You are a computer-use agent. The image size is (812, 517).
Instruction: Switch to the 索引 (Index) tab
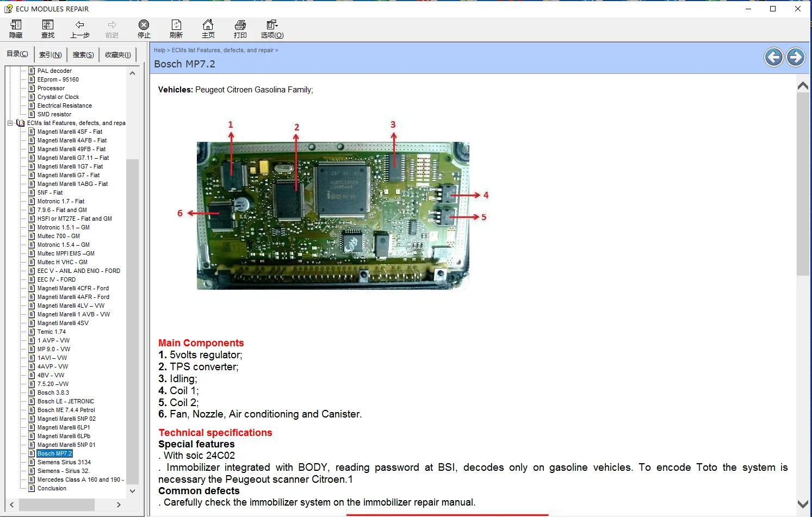coord(49,54)
